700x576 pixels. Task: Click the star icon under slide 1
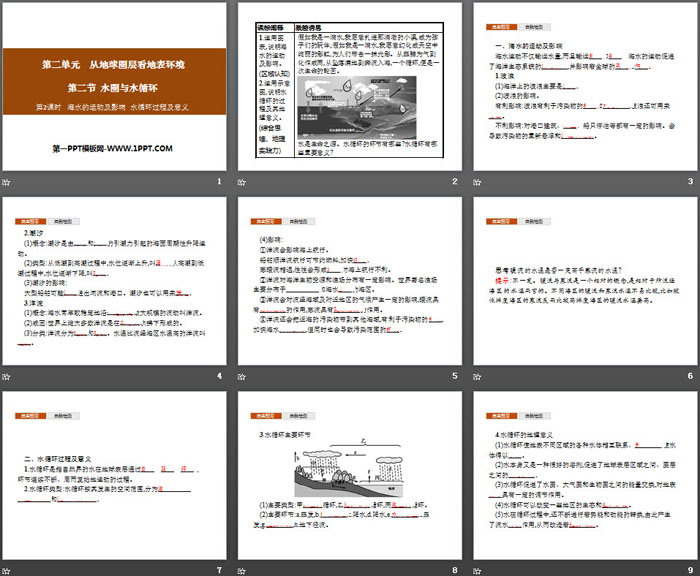coord(6,182)
